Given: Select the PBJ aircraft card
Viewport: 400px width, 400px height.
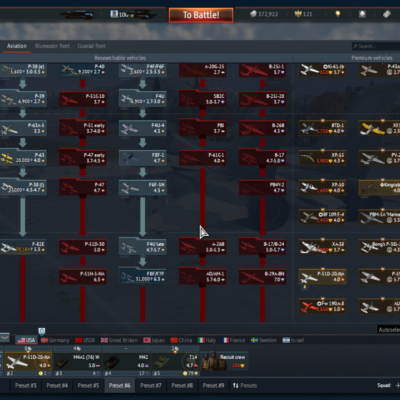Looking at the screenshot, I should pos(203,128).
